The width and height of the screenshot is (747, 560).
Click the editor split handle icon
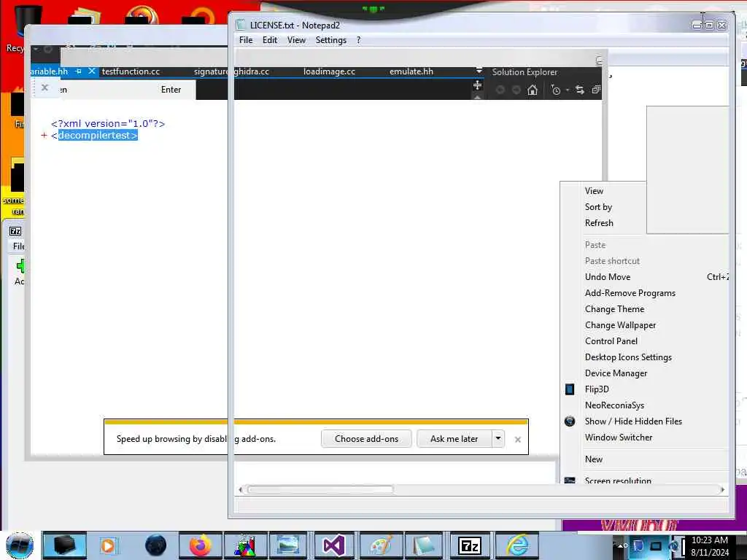477,85
